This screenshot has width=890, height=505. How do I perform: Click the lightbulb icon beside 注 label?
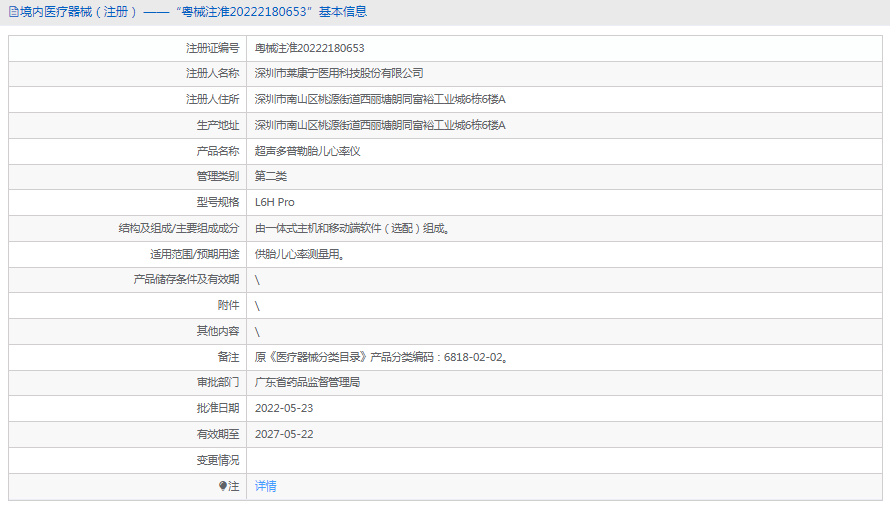click(x=222, y=486)
